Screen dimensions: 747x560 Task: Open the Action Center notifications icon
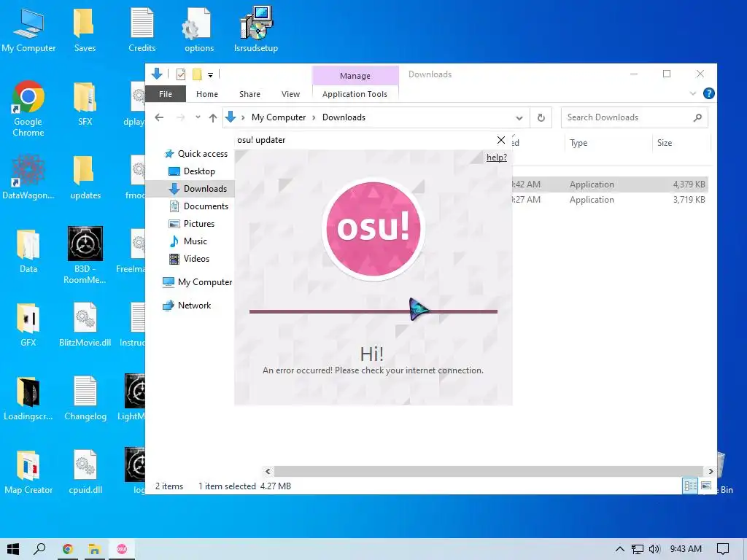click(x=723, y=549)
